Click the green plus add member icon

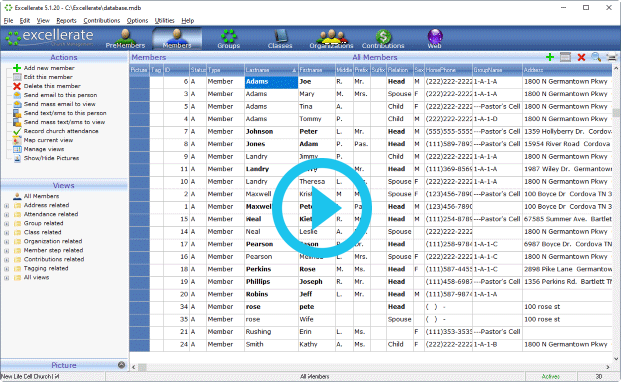tap(550, 57)
